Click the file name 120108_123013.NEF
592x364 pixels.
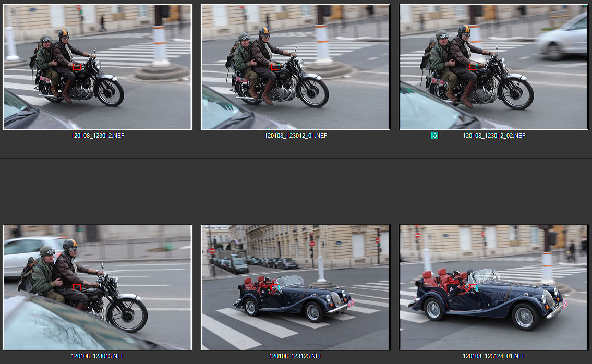98,356
